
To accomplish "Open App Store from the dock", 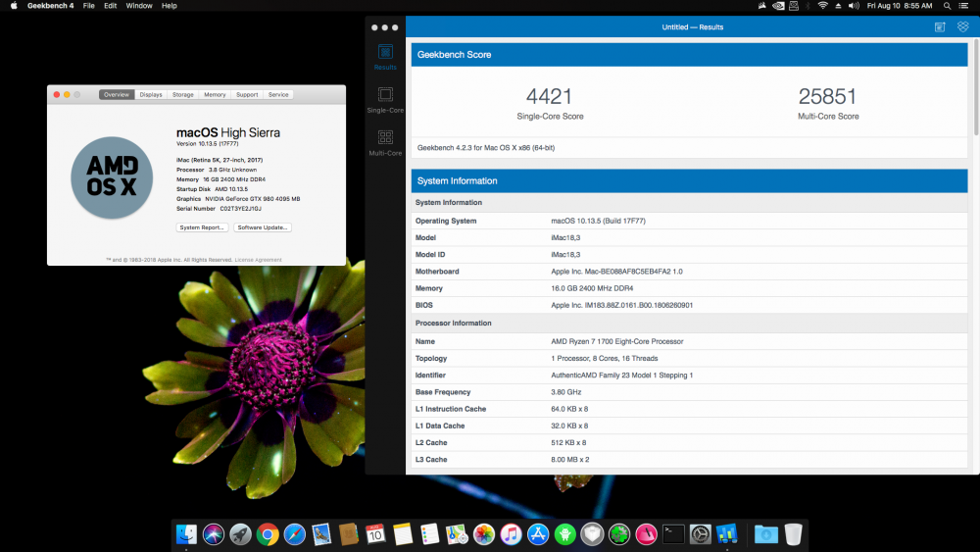I will [x=537, y=534].
